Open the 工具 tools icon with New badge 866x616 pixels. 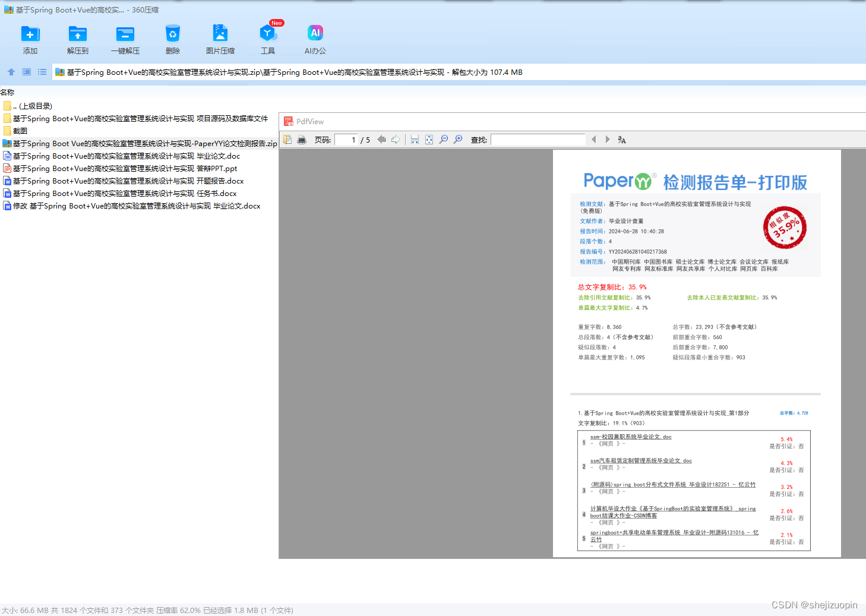click(x=268, y=33)
